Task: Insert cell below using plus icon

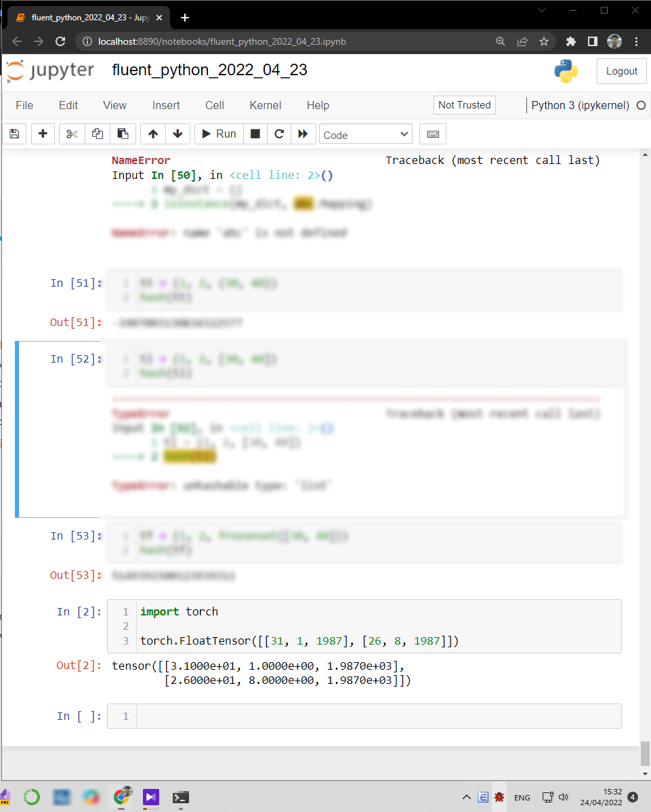Action: coord(43,134)
